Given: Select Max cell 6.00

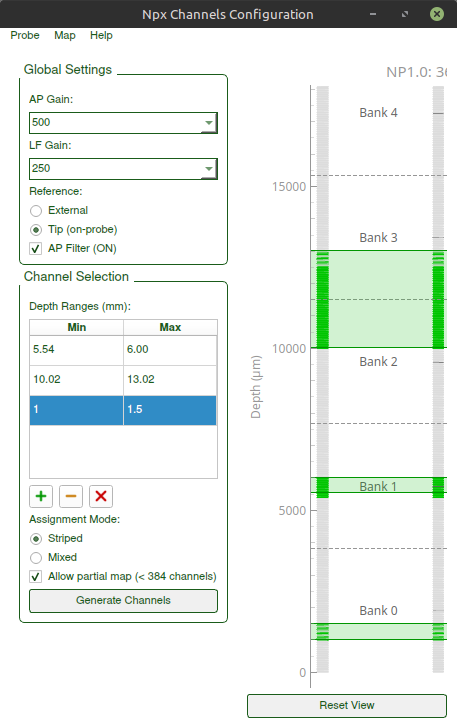Looking at the screenshot, I should tap(170, 350).
